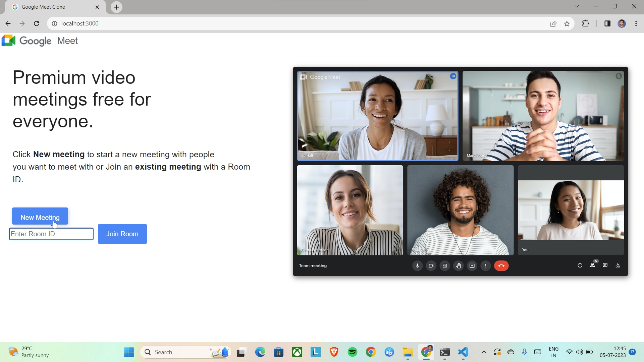This screenshot has width=644, height=362.
Task: View site information icon in address bar
Action: tap(54, 23)
